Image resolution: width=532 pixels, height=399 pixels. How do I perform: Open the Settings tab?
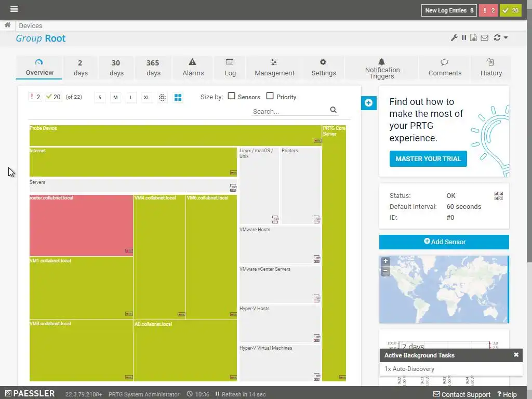point(323,68)
